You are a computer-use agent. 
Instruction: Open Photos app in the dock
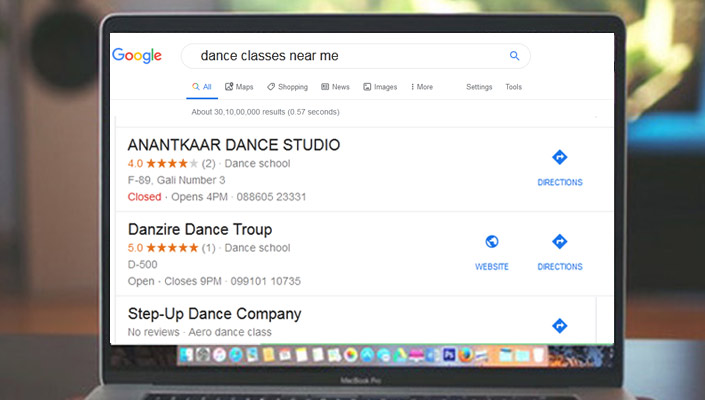(351, 355)
